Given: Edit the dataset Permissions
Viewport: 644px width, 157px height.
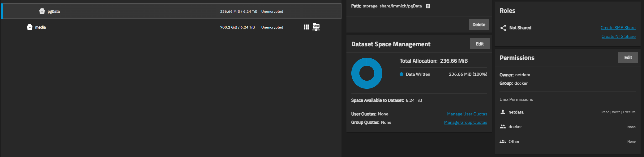Looking at the screenshot, I should [628, 57].
